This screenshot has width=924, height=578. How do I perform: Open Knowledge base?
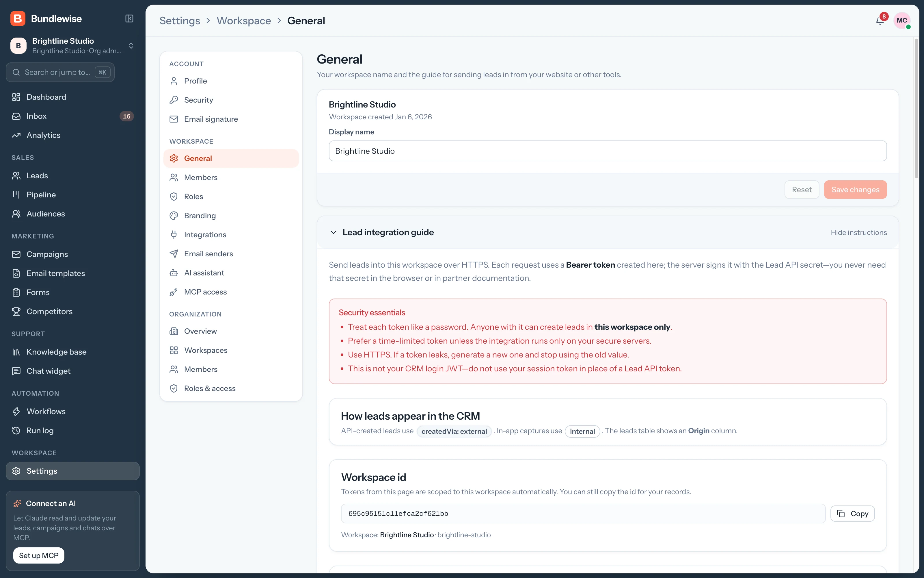tap(72, 352)
